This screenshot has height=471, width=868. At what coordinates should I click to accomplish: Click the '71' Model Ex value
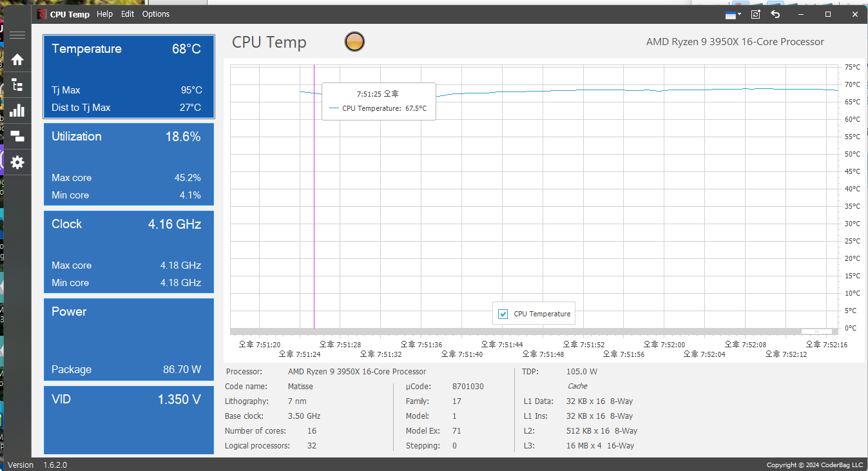click(x=457, y=431)
